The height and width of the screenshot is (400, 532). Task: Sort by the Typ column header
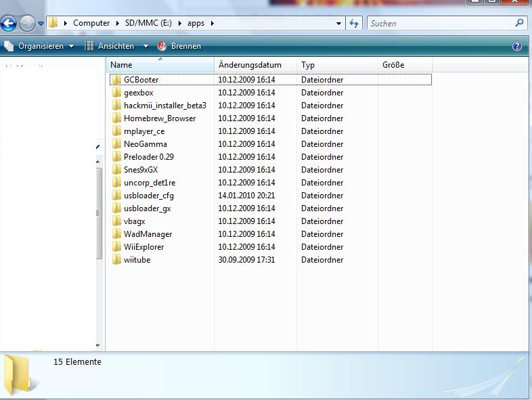[x=337, y=65]
